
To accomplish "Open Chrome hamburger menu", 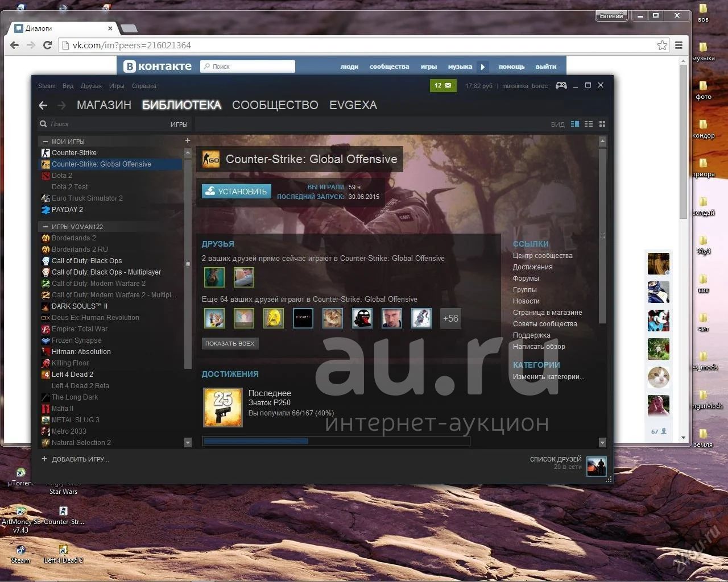I will point(679,45).
